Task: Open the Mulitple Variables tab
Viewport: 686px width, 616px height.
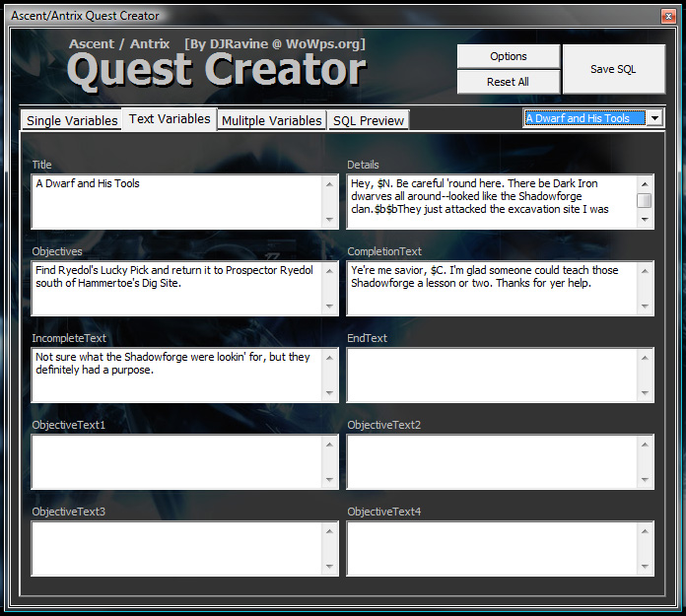Action: point(272,120)
